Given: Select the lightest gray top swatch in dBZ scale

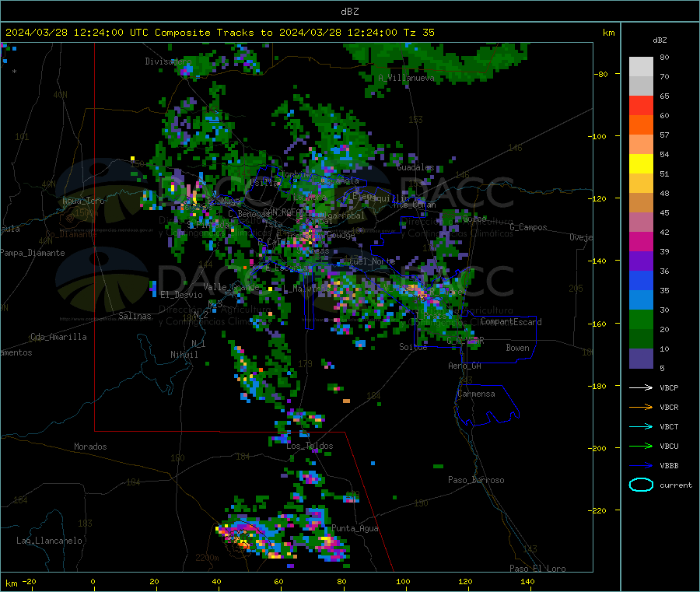Looking at the screenshot, I should [x=641, y=67].
